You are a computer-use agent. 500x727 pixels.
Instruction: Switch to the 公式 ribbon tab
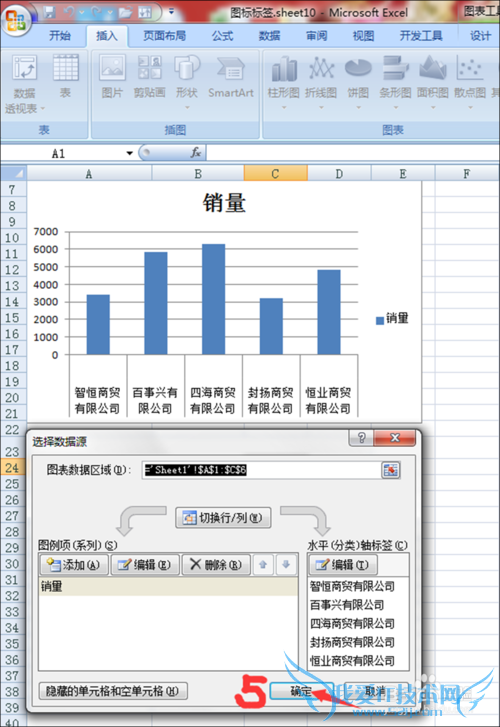(x=223, y=36)
